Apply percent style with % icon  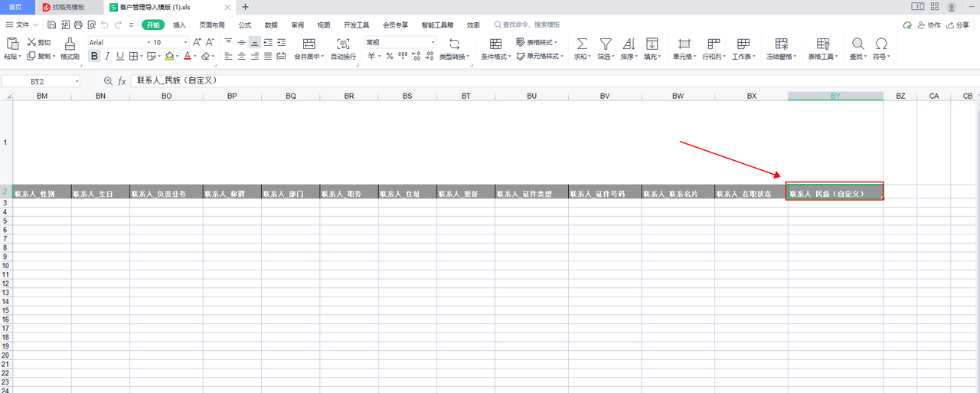(x=390, y=56)
